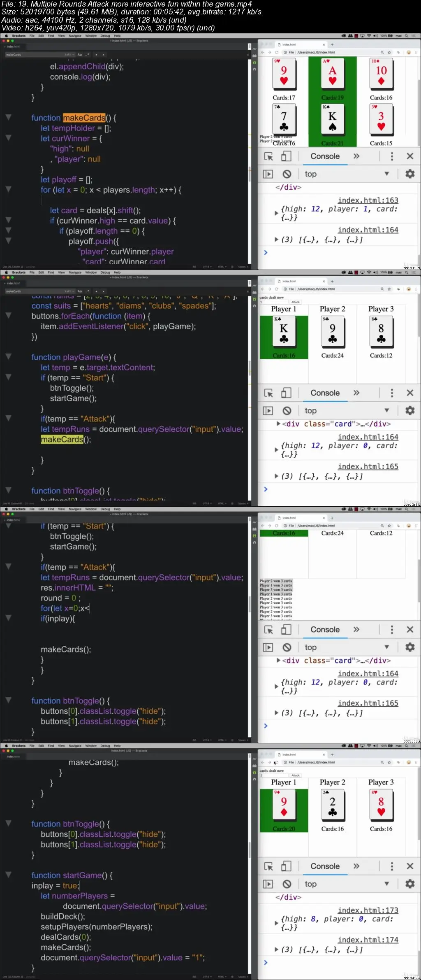
Task: Open Spotlight search in the third frame's menu bar
Action: [407, 509]
